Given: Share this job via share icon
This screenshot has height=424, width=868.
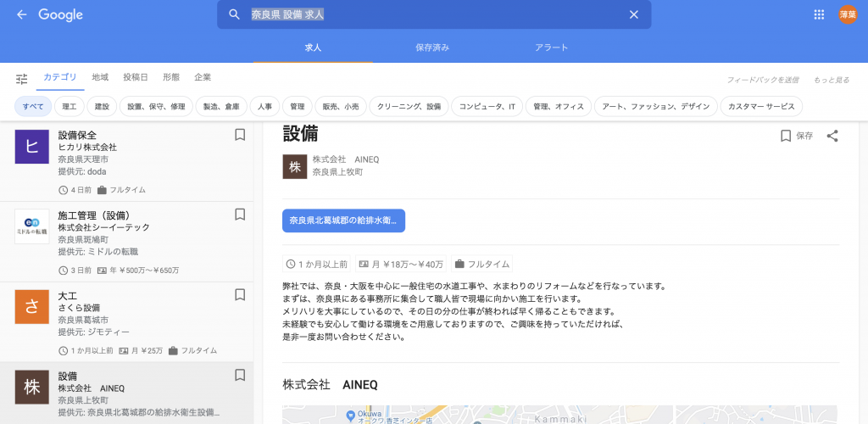Looking at the screenshot, I should [832, 136].
